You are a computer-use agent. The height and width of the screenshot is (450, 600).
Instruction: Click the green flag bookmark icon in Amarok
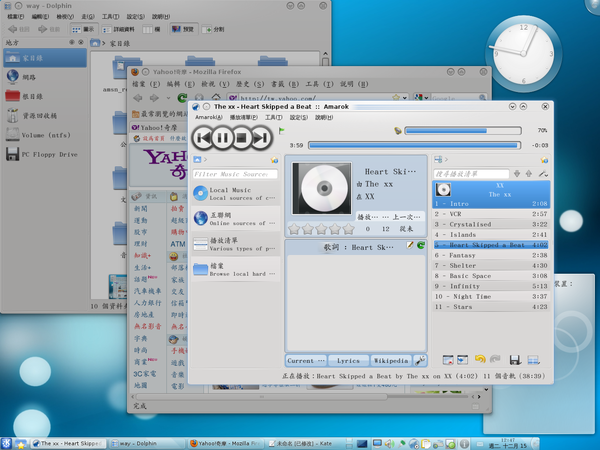pos(282,131)
